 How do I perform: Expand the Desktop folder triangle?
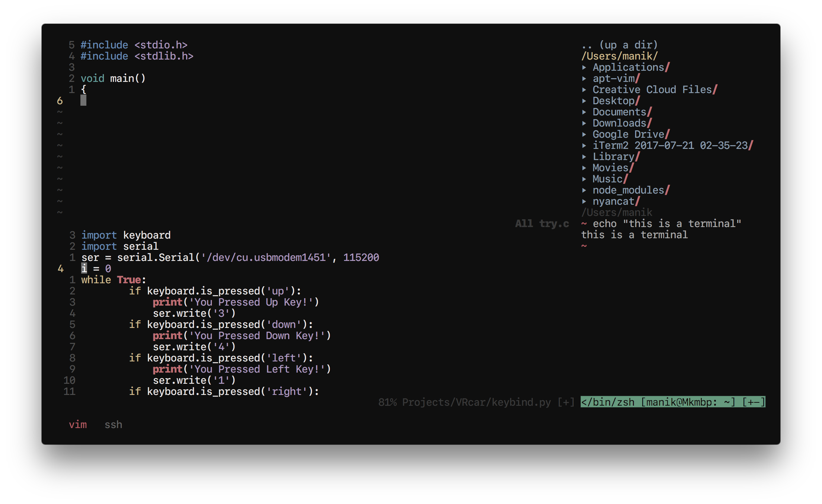coord(584,101)
